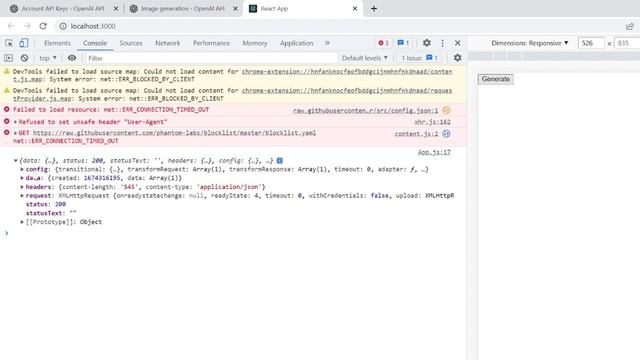This screenshot has width=640, height=360.
Task: Click the site information icon in address bar
Action: pyautogui.click(x=63, y=26)
